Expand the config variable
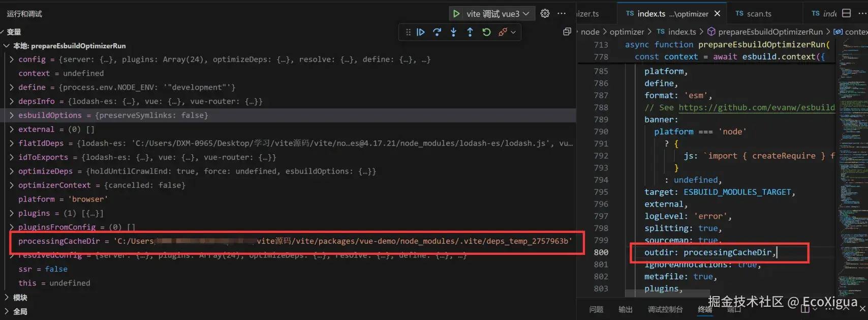This screenshot has height=320, width=868. 12,60
